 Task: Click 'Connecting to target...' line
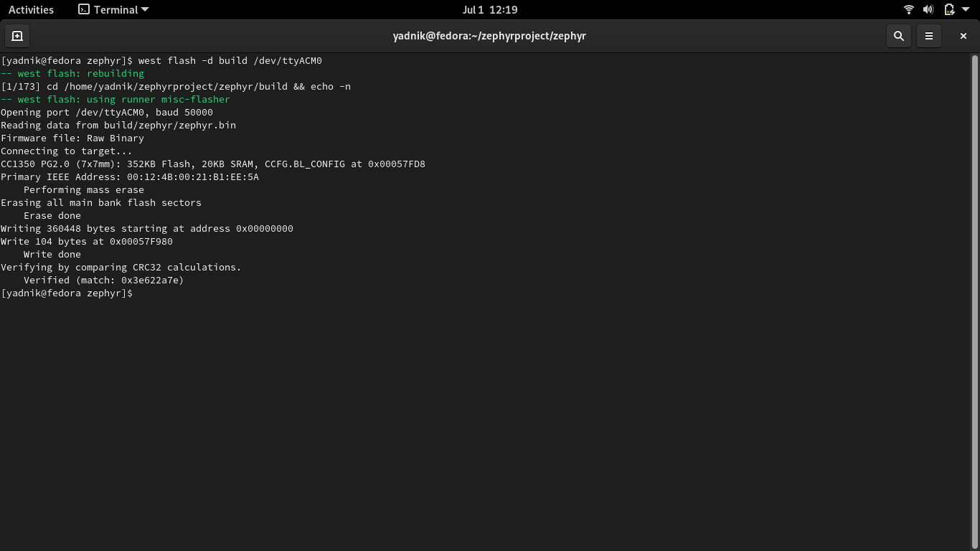pyautogui.click(x=67, y=151)
